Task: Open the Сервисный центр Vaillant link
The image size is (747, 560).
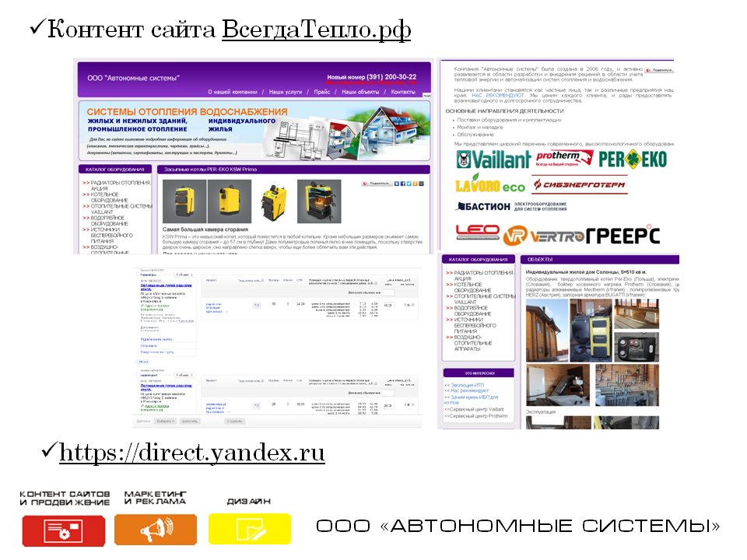Action: click(476, 409)
